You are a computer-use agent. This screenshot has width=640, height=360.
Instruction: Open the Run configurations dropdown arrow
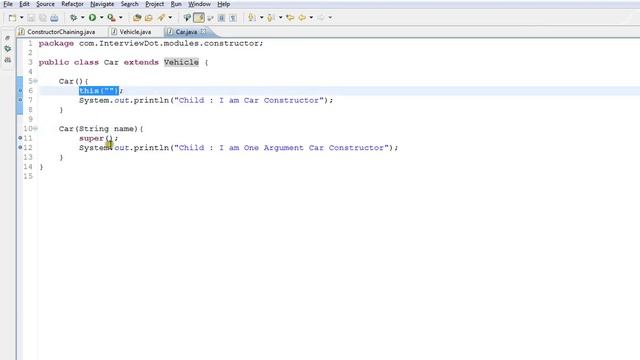tap(102, 18)
